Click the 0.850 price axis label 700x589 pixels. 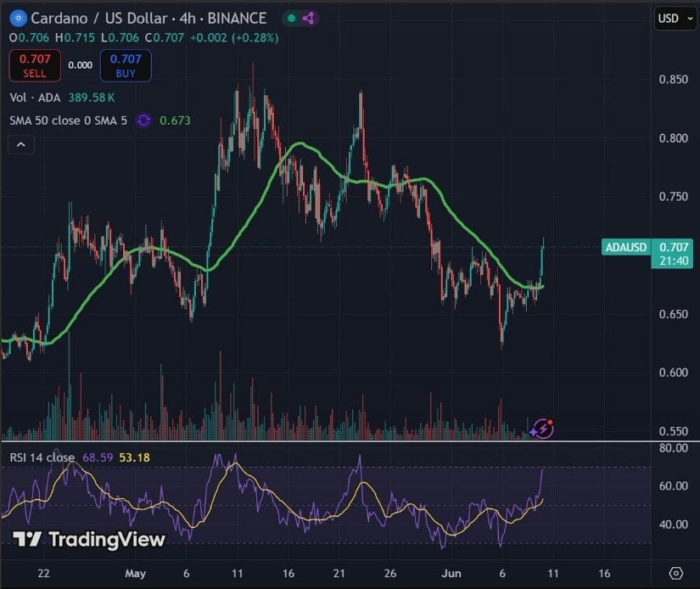(x=673, y=79)
